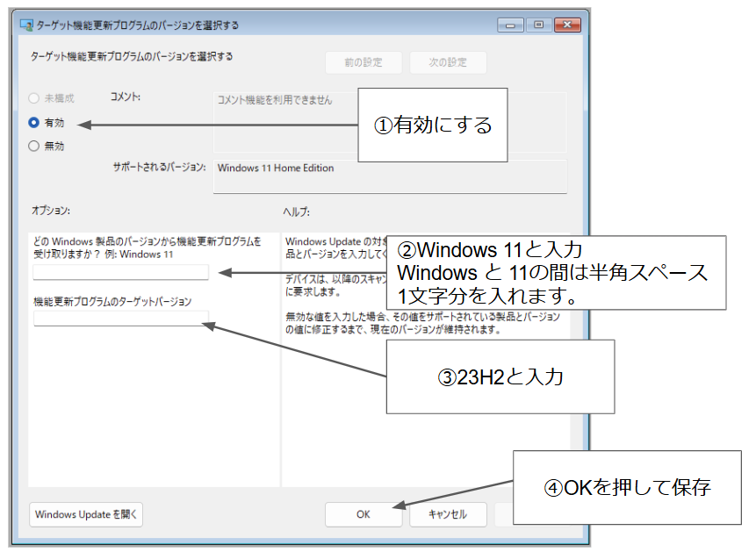Select the 無効 radio button
Viewport: 756px width, 552px height.
tap(33, 146)
